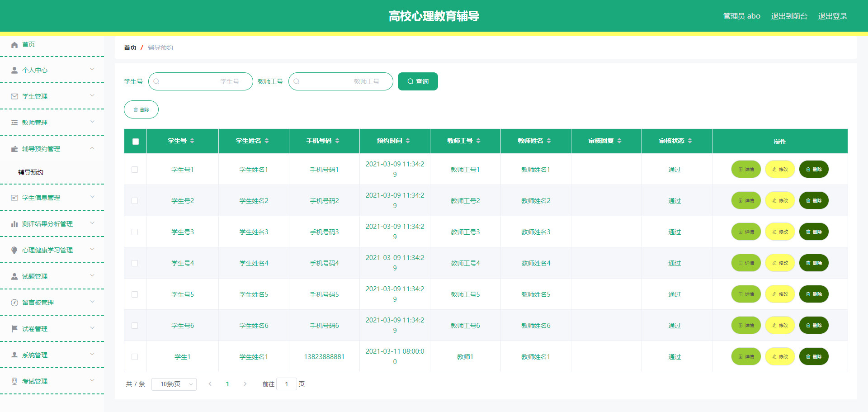Image resolution: width=868 pixels, height=412 pixels.
Task: Expand 测评结果分析管理 menu chevron
Action: point(92,223)
